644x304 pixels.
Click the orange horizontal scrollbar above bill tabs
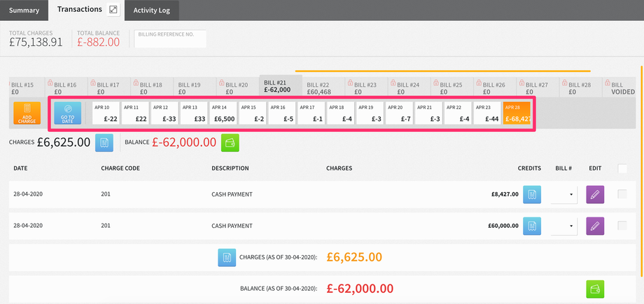(442, 71)
